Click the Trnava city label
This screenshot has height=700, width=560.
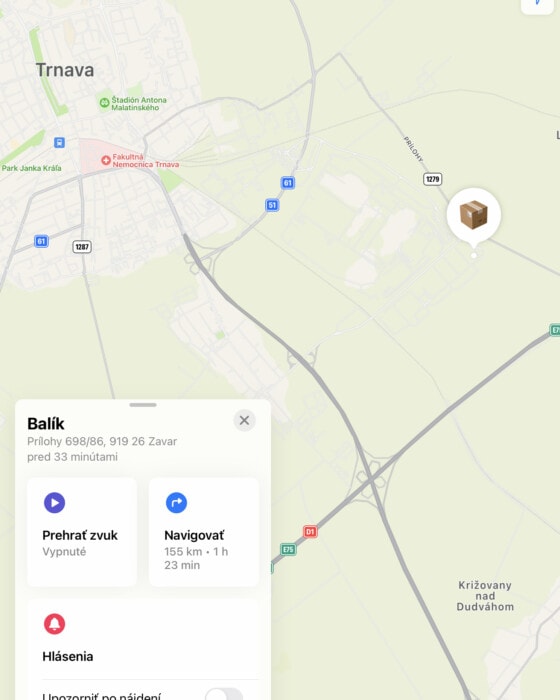point(65,70)
